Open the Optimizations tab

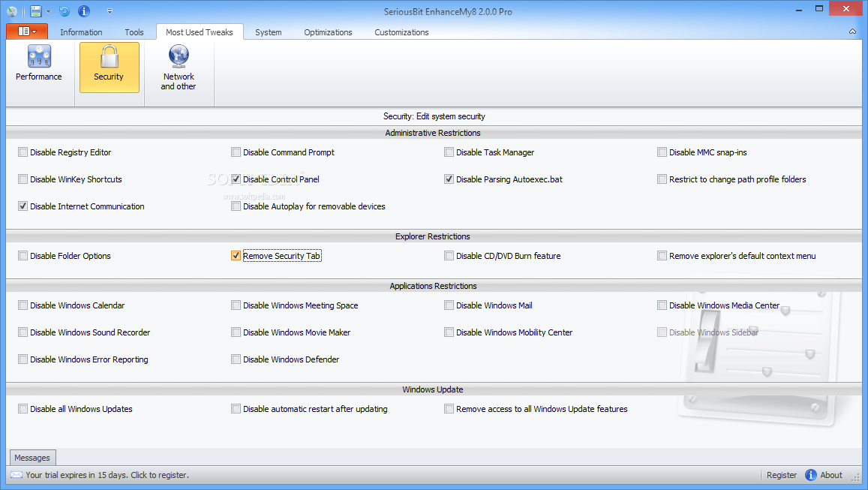point(329,32)
